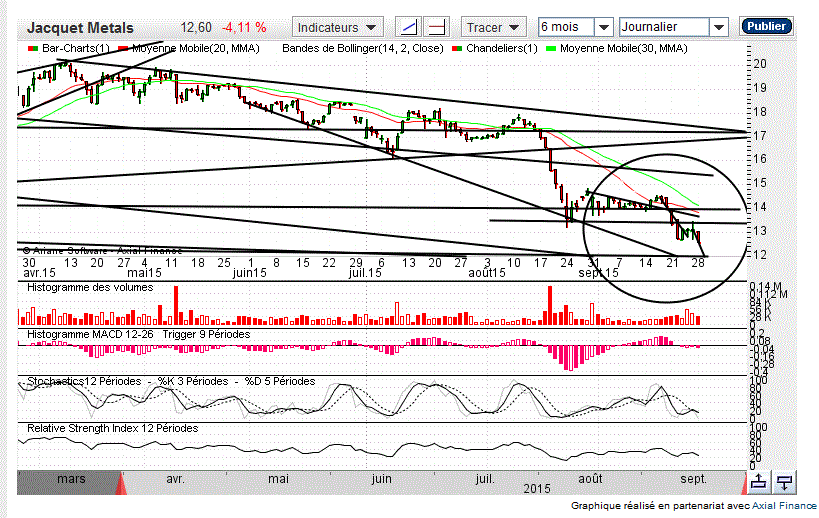
Task: Click the juin15 date axis label
Action: point(249,273)
